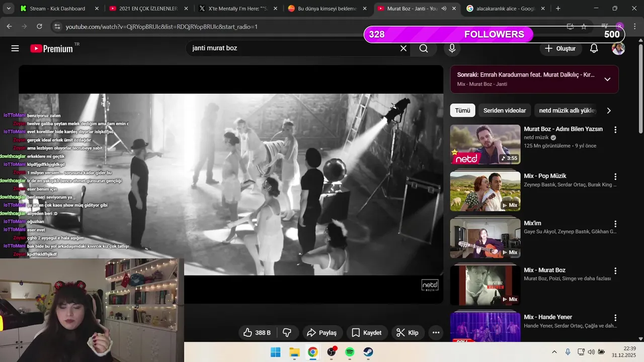The width and height of the screenshot is (644, 362).
Task: Open Steam from taskbar
Action: tap(368, 352)
